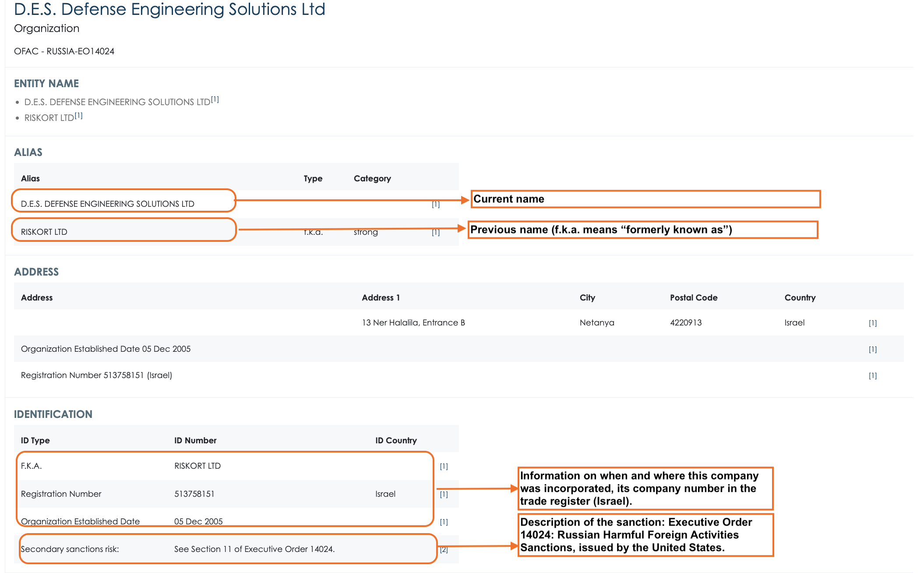Click reference [1] in D.E.S. alias row
This screenshot has width=924, height=573.
coord(436,204)
